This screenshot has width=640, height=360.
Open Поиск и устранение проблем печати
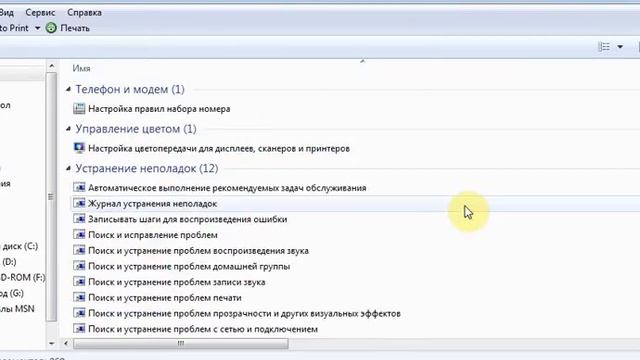(x=165, y=298)
